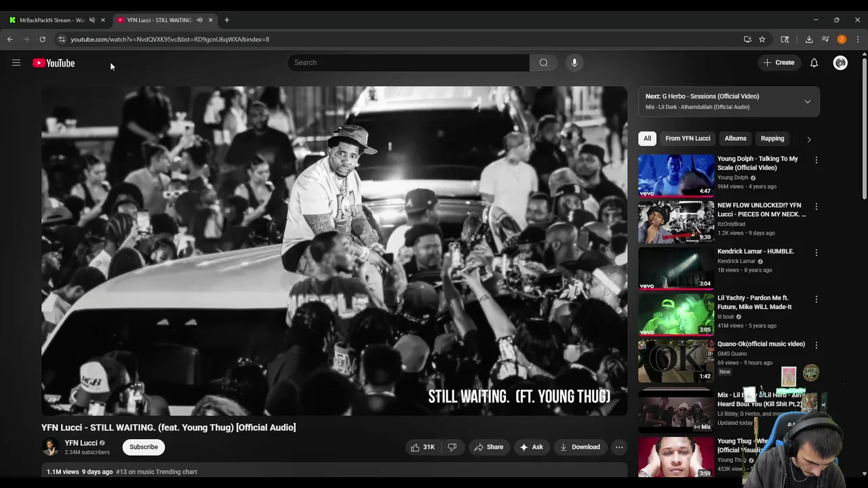Open options for NEW FLOW UNLOCKED video
868x488 pixels.
tap(816, 206)
